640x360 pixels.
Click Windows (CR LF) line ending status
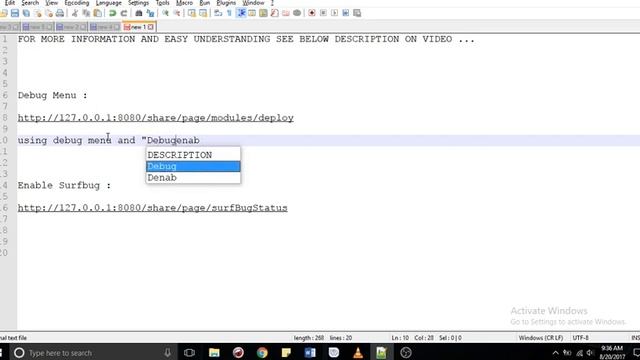pos(541,338)
